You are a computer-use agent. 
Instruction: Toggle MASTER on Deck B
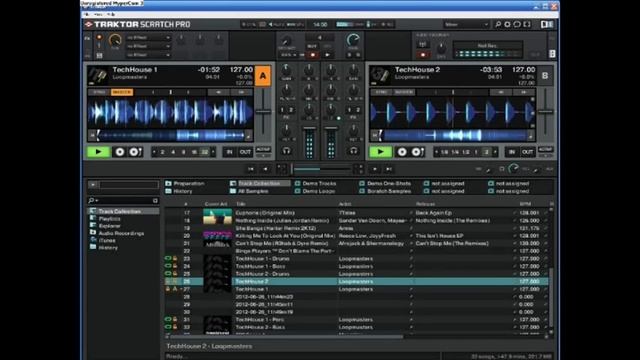coord(404,92)
